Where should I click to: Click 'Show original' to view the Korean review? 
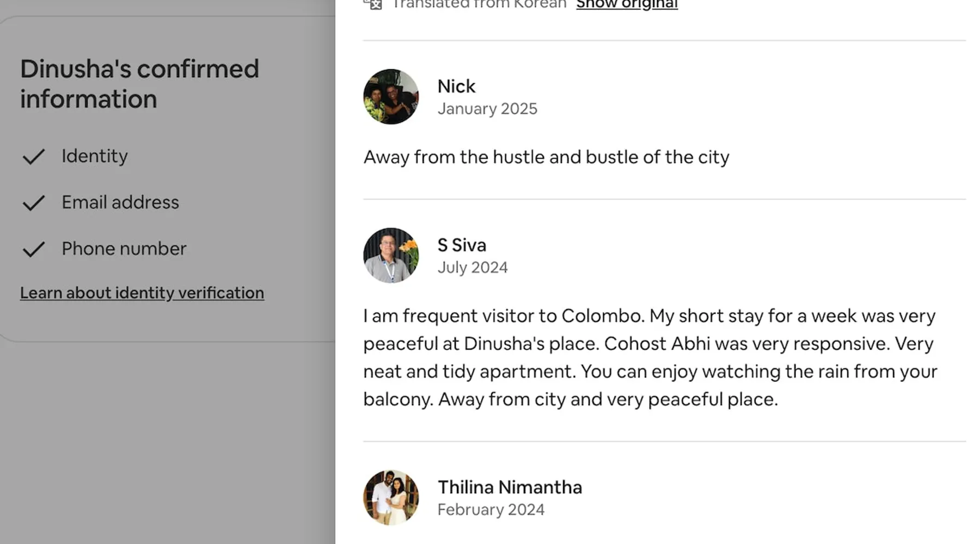pos(627,4)
